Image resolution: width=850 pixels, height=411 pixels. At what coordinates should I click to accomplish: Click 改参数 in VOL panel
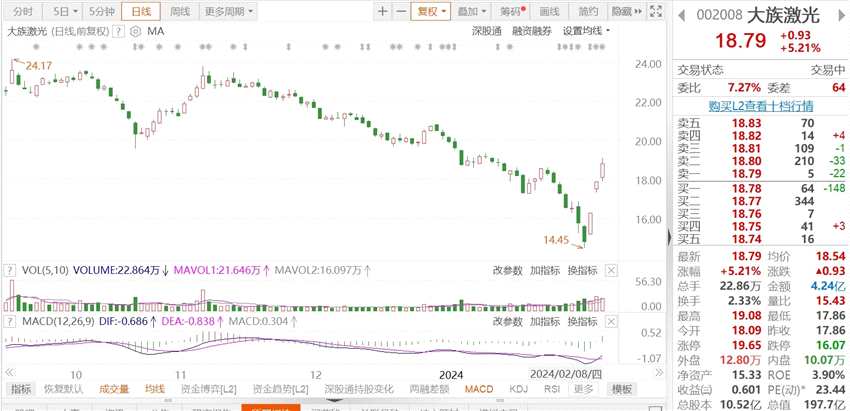pos(507,270)
